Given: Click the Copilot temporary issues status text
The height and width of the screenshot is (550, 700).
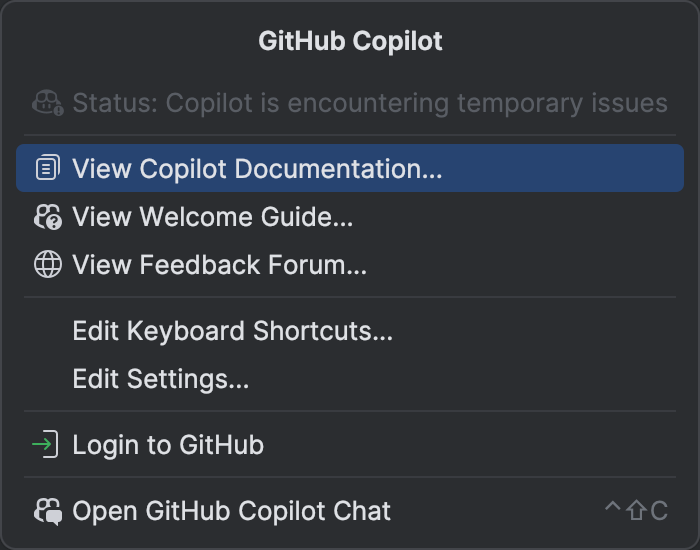Looking at the screenshot, I should (x=370, y=103).
